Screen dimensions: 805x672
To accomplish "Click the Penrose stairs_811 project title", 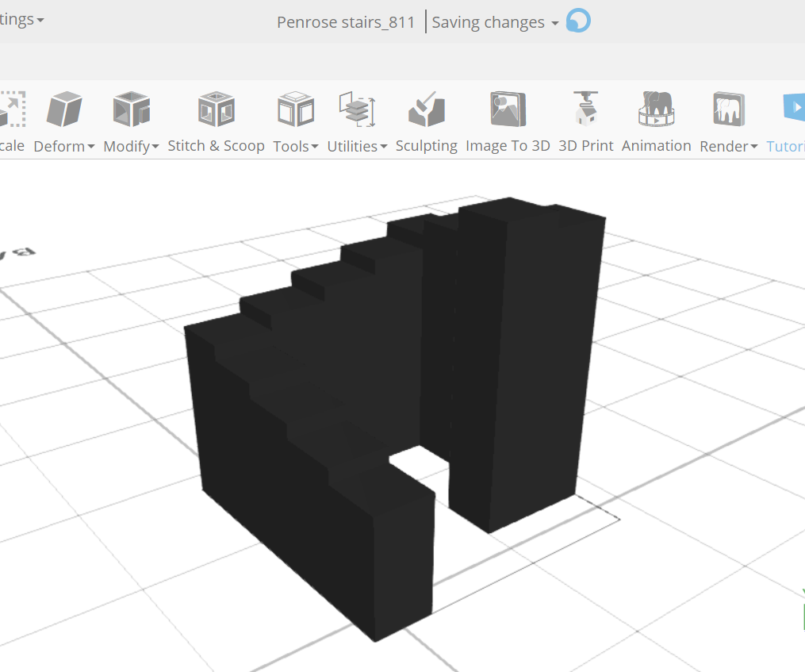I will pos(345,21).
